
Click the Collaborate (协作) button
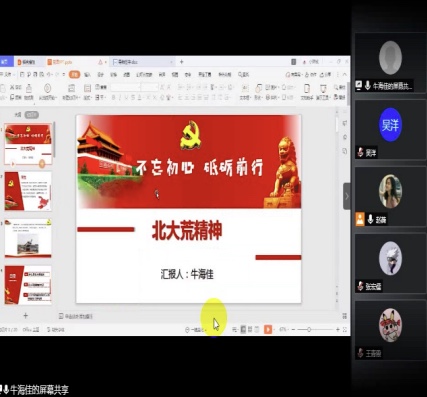[x=310, y=74]
